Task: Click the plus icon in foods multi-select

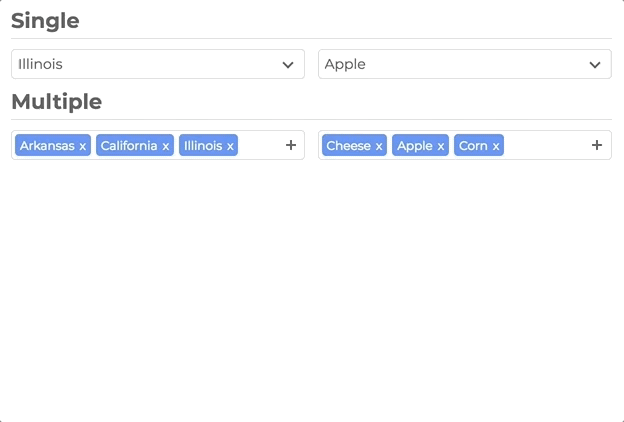Action: pos(597,145)
